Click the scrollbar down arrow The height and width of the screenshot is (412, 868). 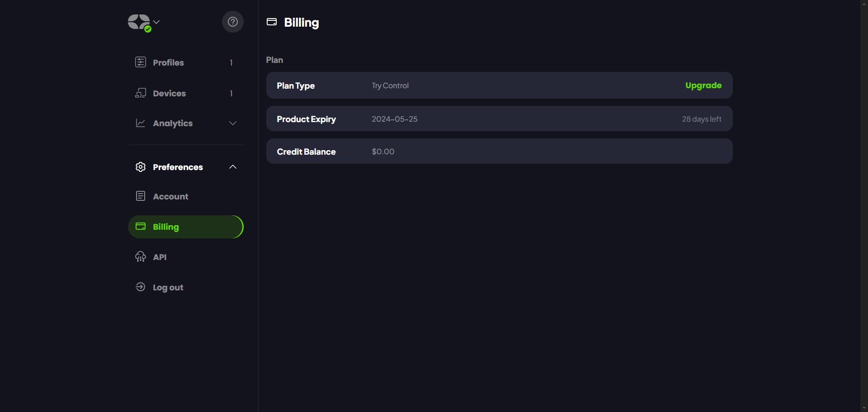[x=864, y=408]
